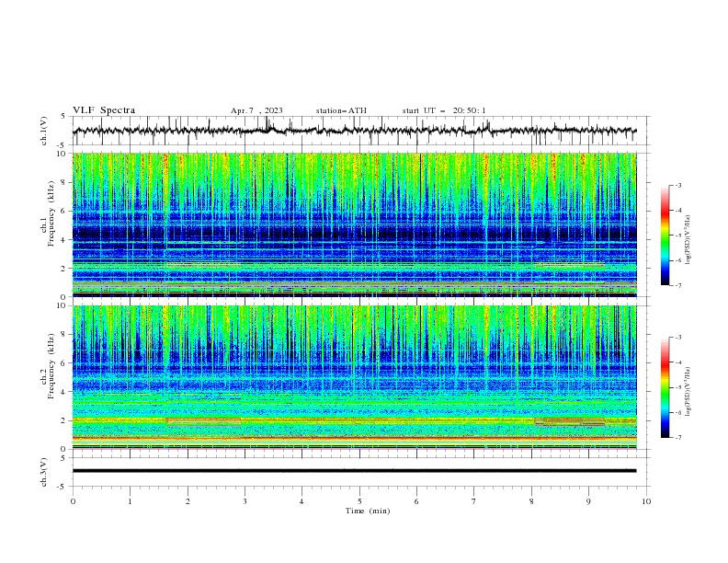The image size is (728, 563).
Task: Click the ch.1 voltage waveform trace
Action: click(354, 131)
